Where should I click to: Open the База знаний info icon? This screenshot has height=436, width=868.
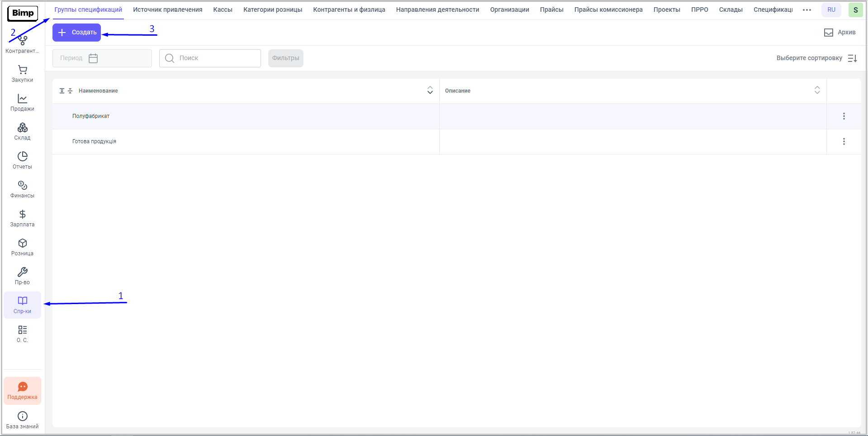[x=22, y=420]
